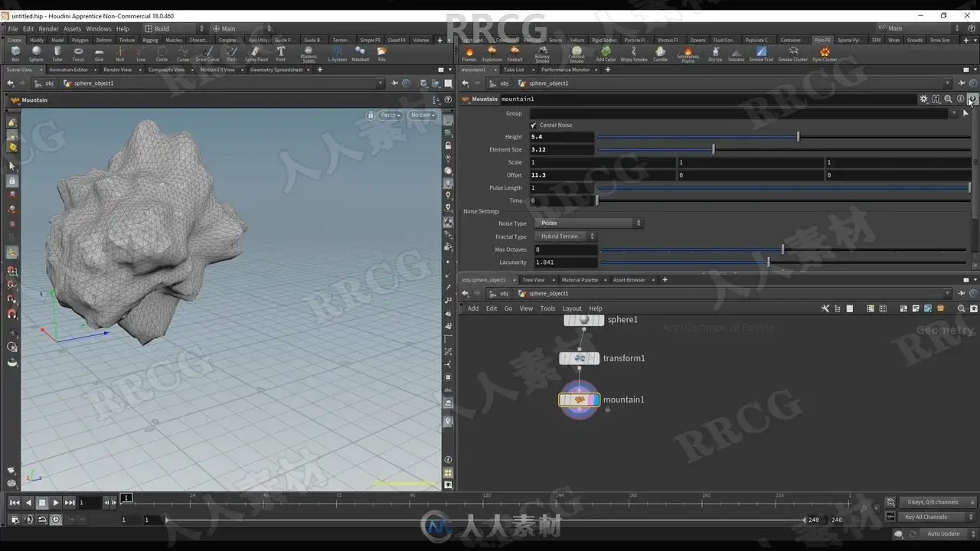Toggle the Center Noise checkbox
This screenshot has height=551, width=980.
point(534,125)
